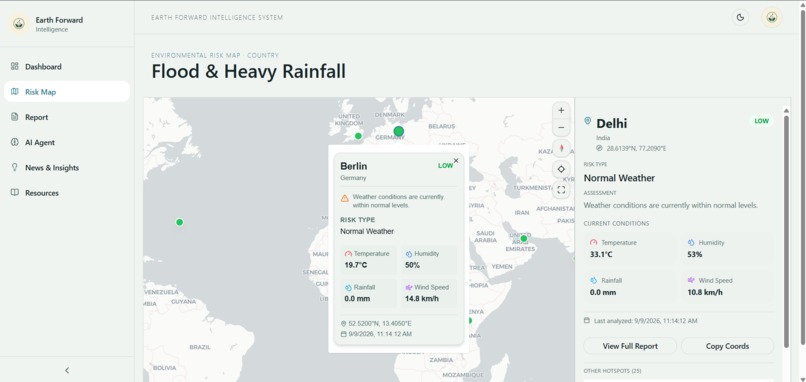Viewport: 806px width, 382px height.
Task: Toggle dark mode with moon icon
Action: tap(740, 17)
